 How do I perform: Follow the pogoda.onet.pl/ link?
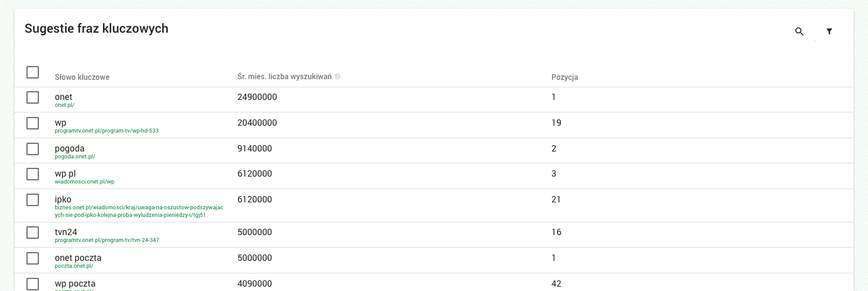(75, 156)
